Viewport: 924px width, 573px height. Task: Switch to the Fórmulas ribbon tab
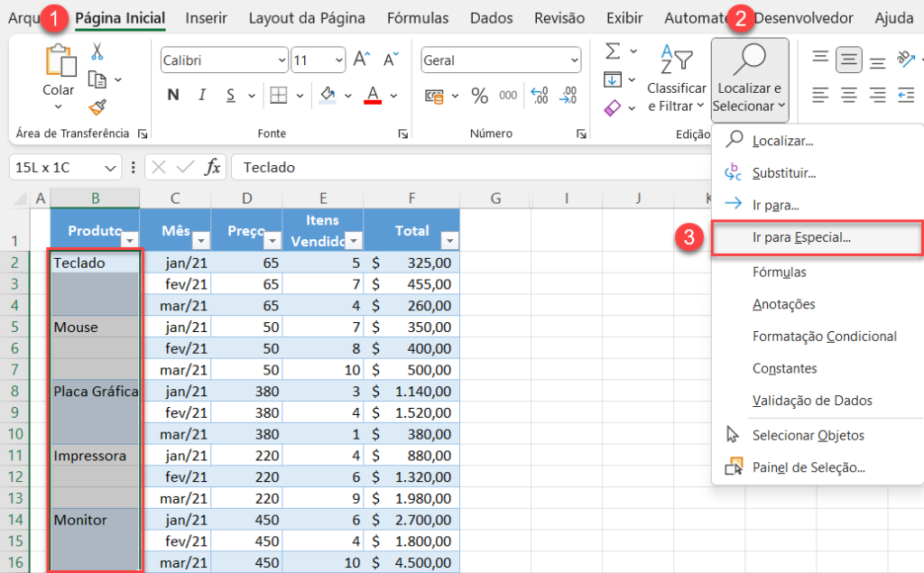pyautogui.click(x=417, y=18)
